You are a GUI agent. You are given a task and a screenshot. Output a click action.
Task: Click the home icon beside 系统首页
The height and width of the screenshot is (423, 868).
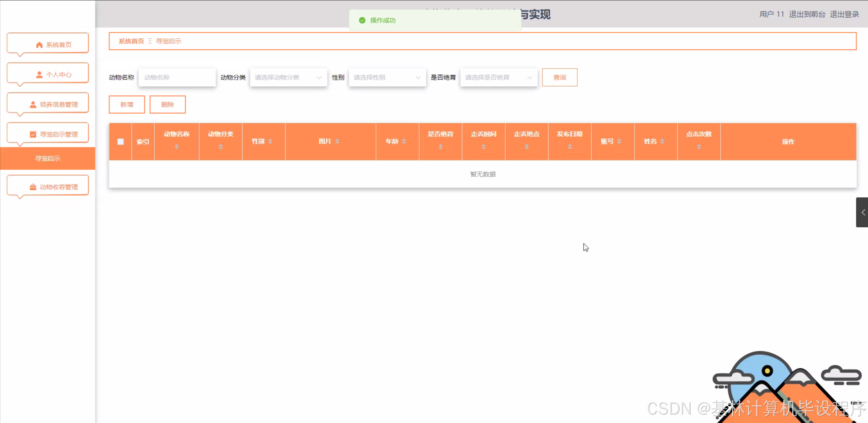[x=39, y=45]
